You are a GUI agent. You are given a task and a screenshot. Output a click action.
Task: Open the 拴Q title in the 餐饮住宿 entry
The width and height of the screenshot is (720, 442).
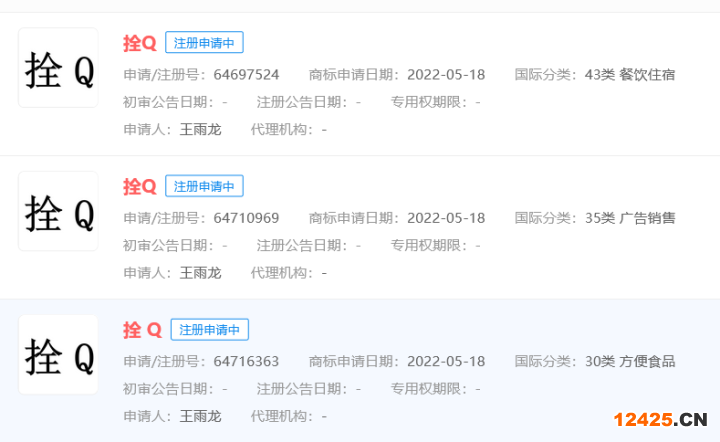pos(140,43)
